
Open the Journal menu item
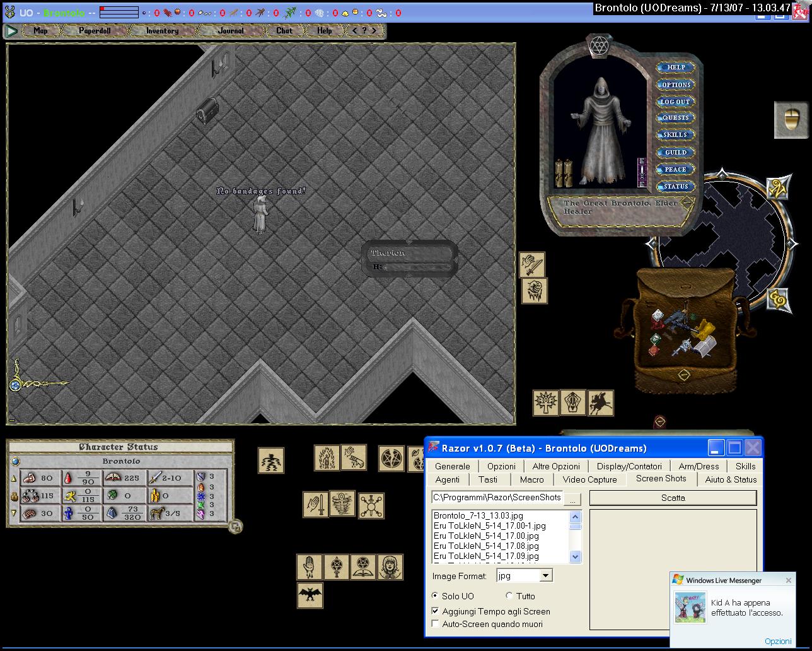[x=231, y=30]
